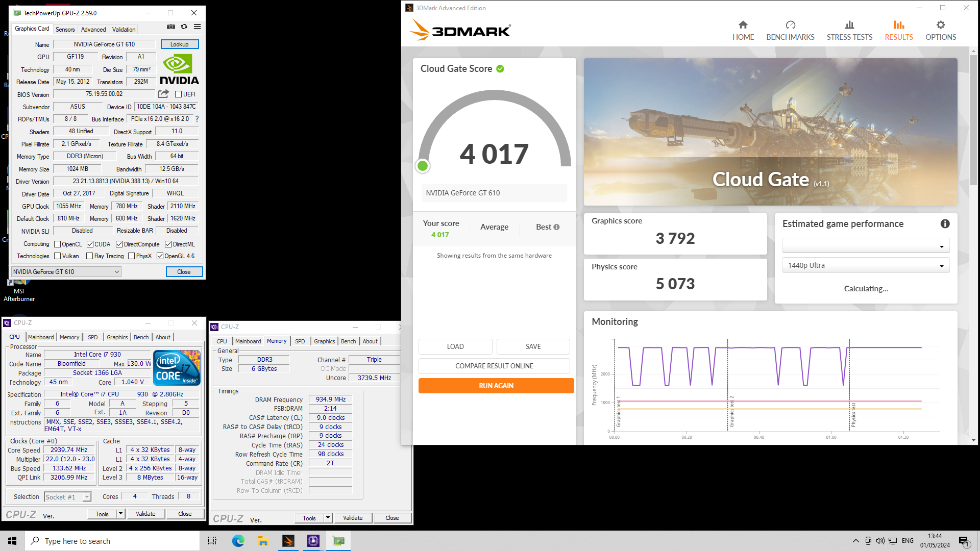Click the Bus Interface question mark icon
Image resolution: width=980 pixels, height=551 pixels.
(197, 119)
